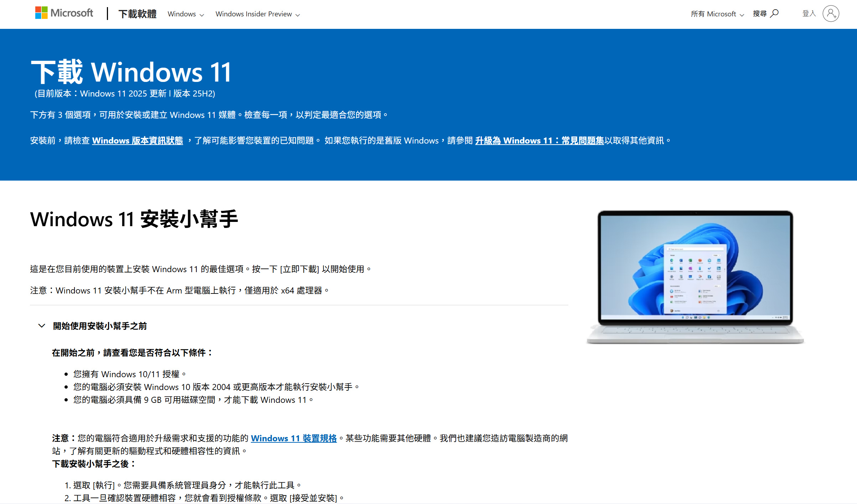
Task: Open Windows 11 裝置規格 link
Action: pos(294,438)
